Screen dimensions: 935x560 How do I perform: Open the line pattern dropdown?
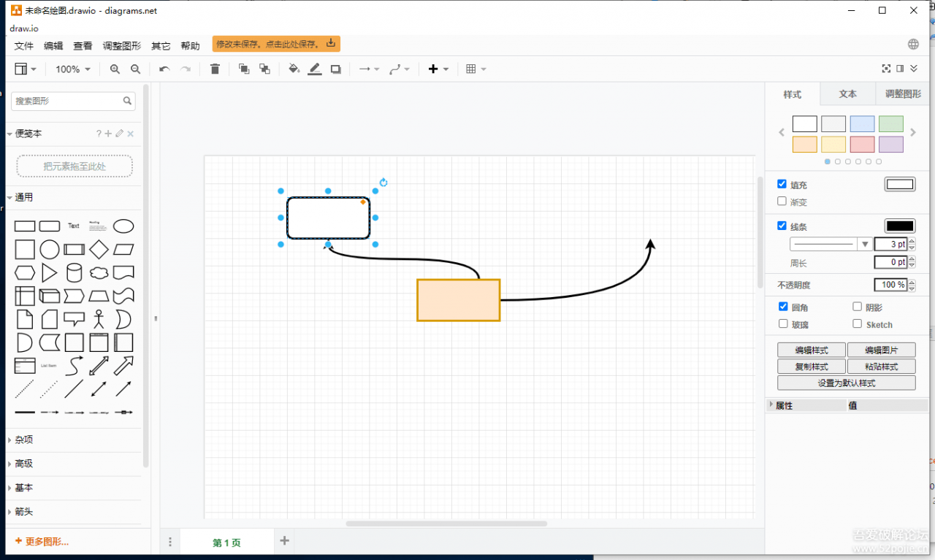pyautogui.click(x=831, y=244)
